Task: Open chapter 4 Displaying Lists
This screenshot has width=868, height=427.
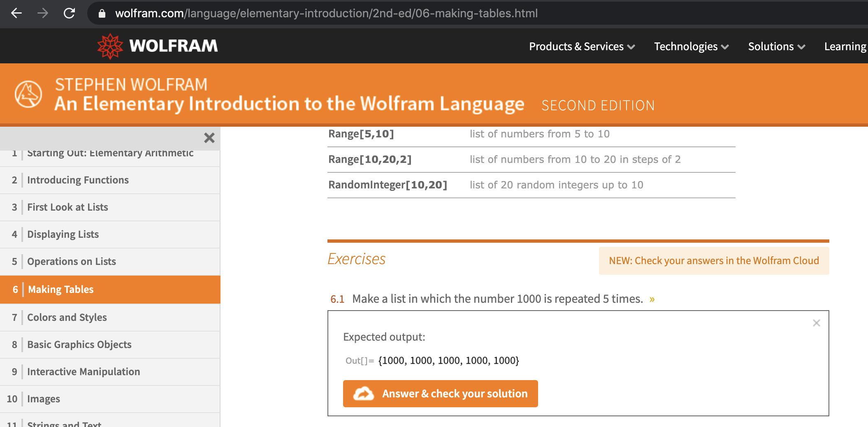Action: [110, 234]
